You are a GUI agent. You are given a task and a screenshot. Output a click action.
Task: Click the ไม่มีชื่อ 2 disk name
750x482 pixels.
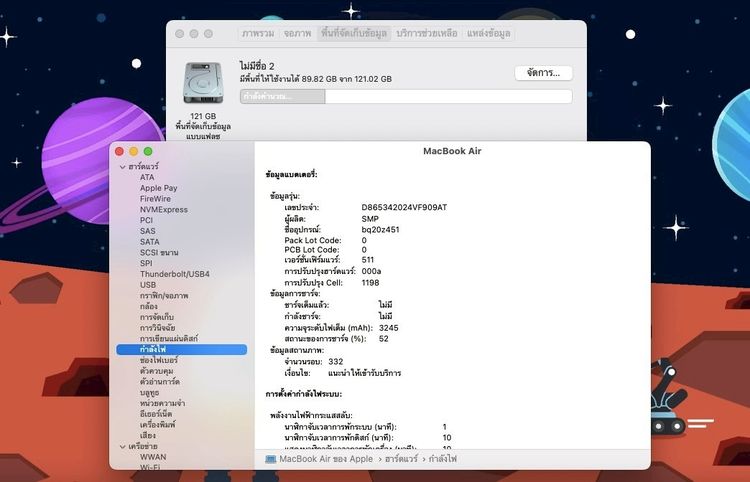(257, 66)
